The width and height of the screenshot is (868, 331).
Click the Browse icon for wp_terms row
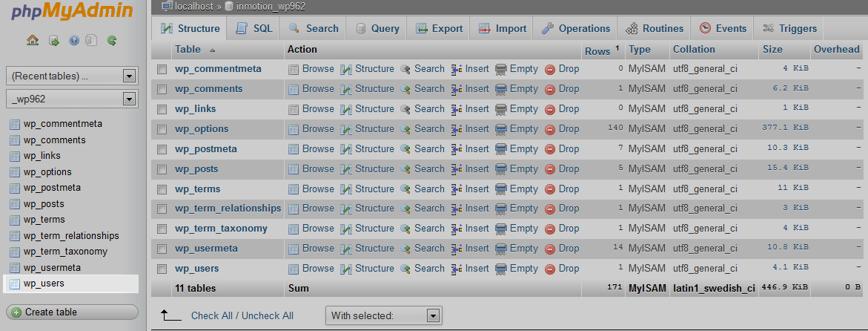click(294, 189)
